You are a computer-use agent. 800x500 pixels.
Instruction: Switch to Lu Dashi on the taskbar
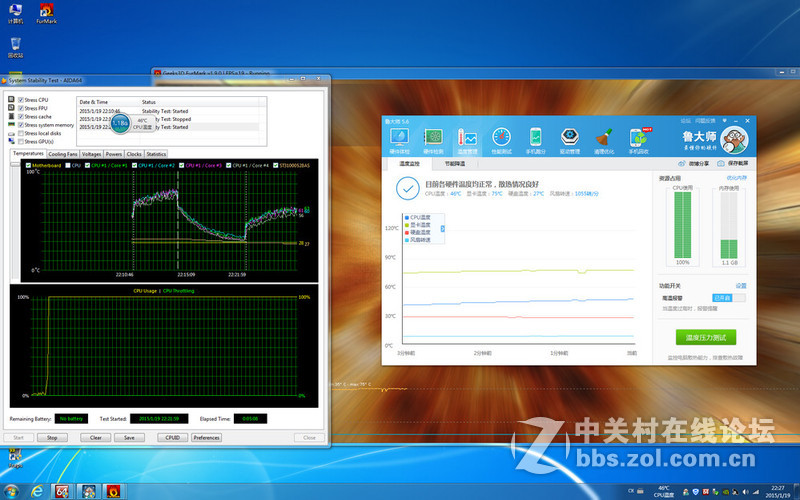(x=89, y=491)
